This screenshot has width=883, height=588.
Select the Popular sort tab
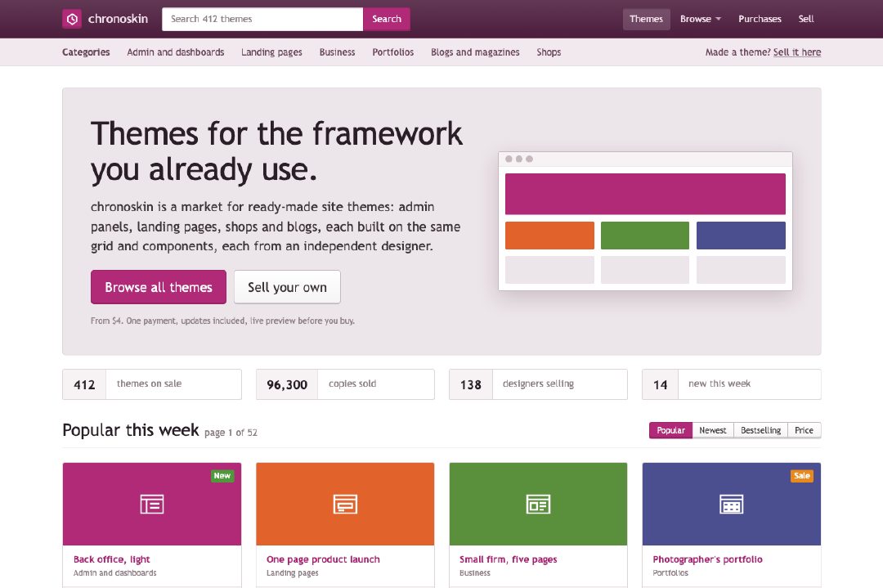pyautogui.click(x=670, y=430)
